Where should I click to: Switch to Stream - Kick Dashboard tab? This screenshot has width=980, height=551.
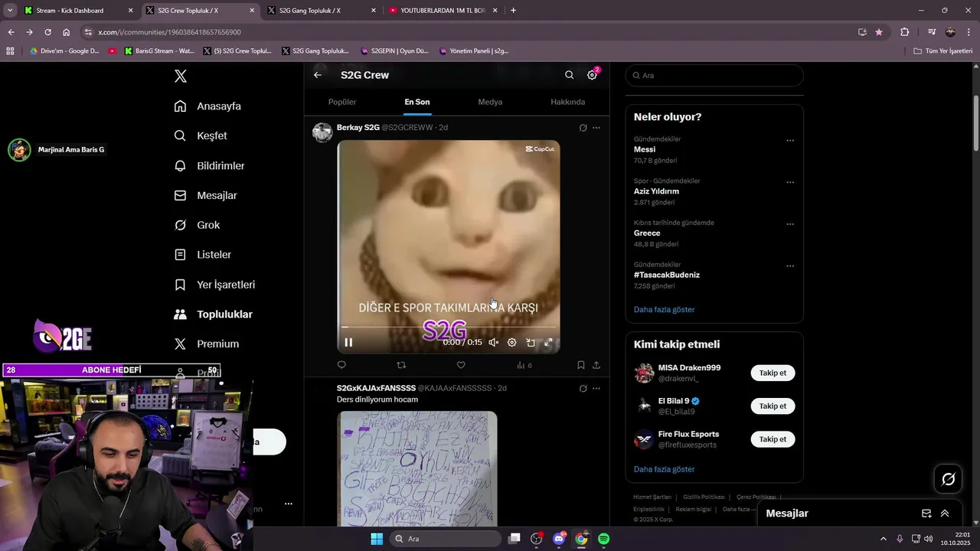[x=78, y=11]
